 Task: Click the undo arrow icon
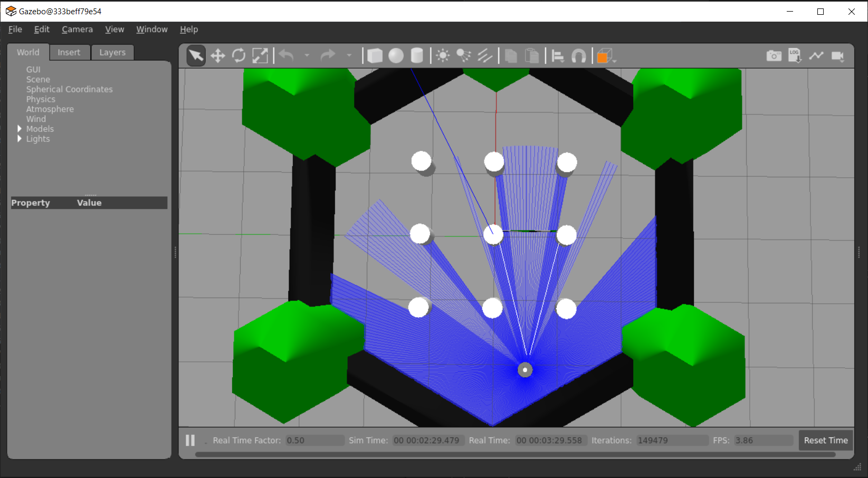287,55
